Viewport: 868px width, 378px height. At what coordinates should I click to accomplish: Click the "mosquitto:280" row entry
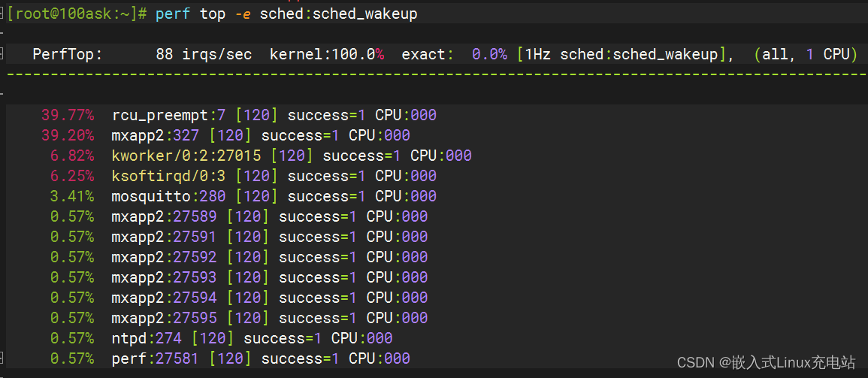point(168,196)
